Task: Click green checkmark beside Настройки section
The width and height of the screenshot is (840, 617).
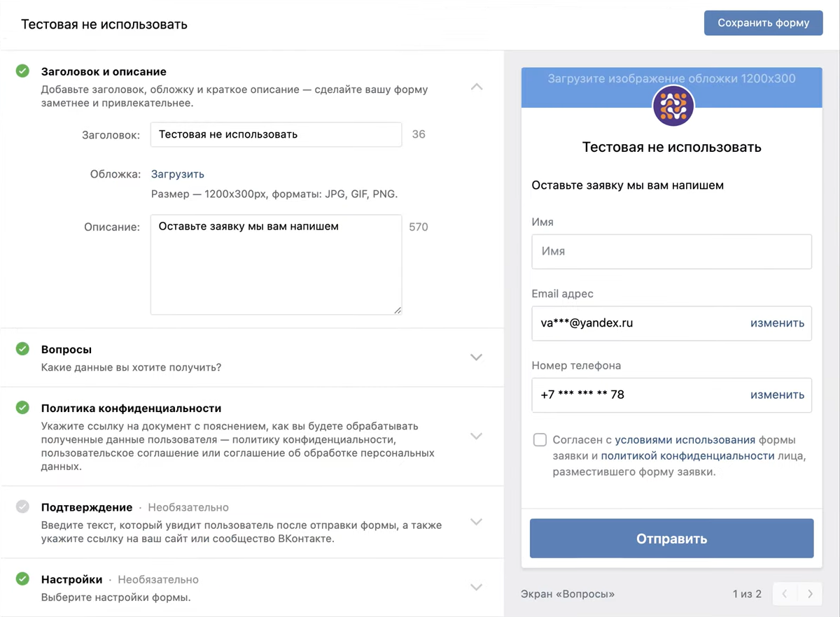Action: [x=23, y=579]
